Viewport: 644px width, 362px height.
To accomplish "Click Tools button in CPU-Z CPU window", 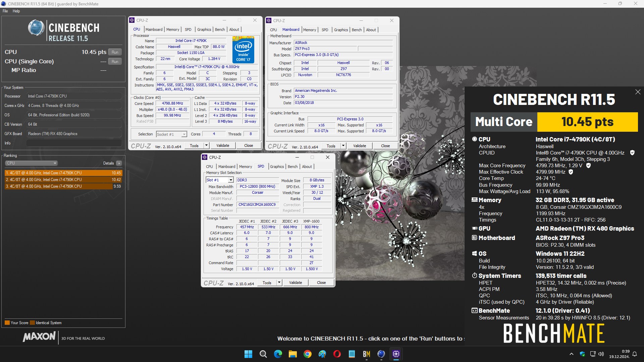I will pos(194,146).
